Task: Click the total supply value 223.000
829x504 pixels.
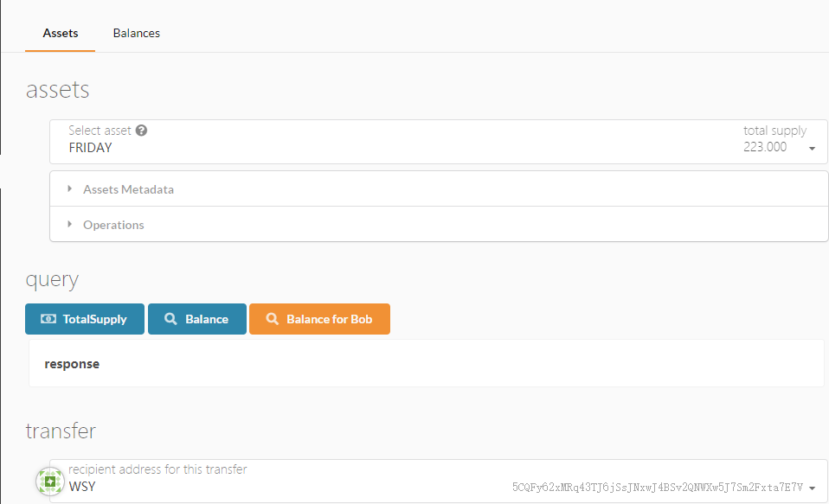Action: click(765, 147)
